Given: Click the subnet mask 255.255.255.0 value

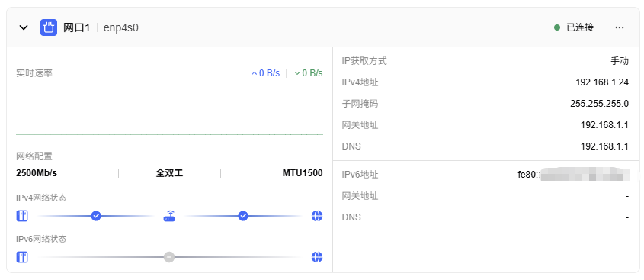Looking at the screenshot, I should (599, 104).
